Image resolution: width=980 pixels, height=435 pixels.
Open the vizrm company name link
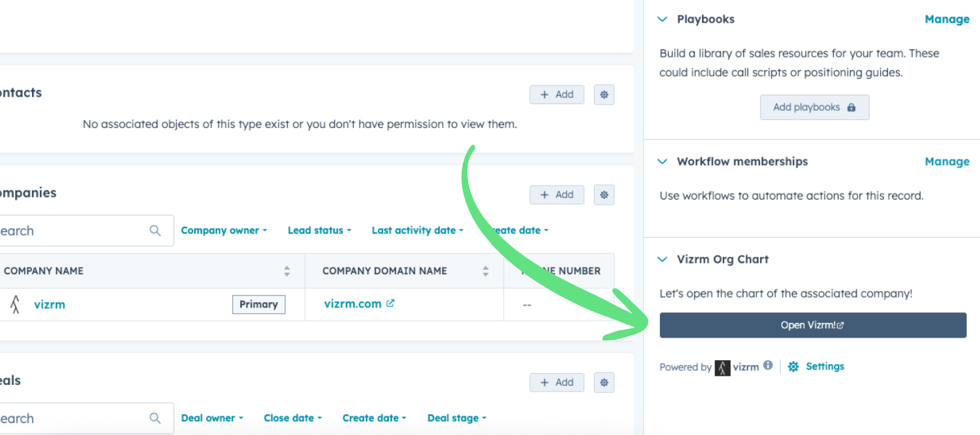[x=49, y=305]
